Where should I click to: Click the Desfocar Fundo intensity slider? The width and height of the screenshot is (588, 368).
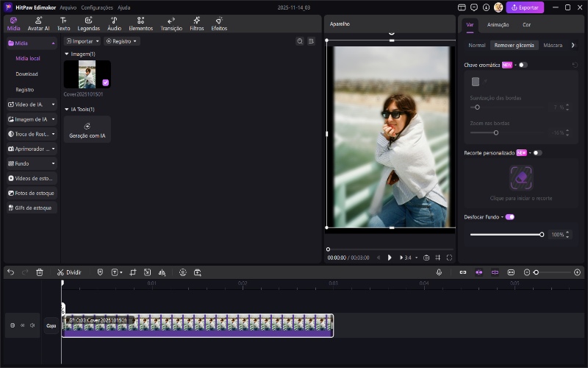pyautogui.click(x=506, y=235)
